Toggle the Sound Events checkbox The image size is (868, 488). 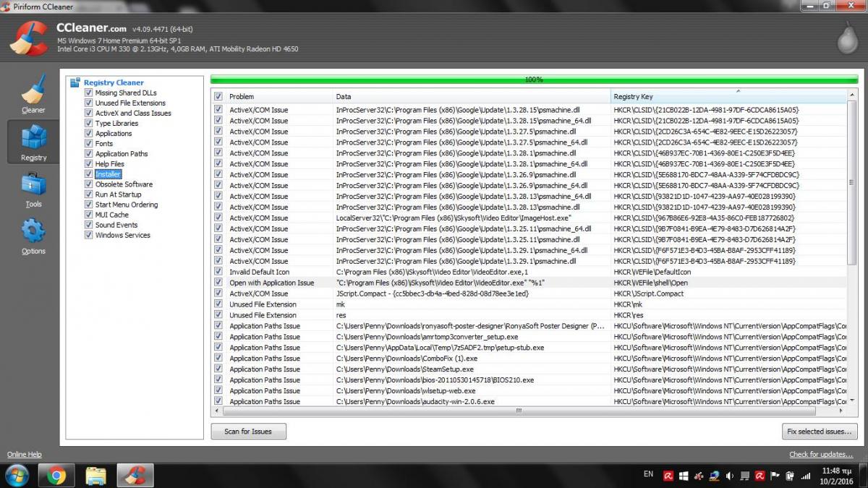89,225
